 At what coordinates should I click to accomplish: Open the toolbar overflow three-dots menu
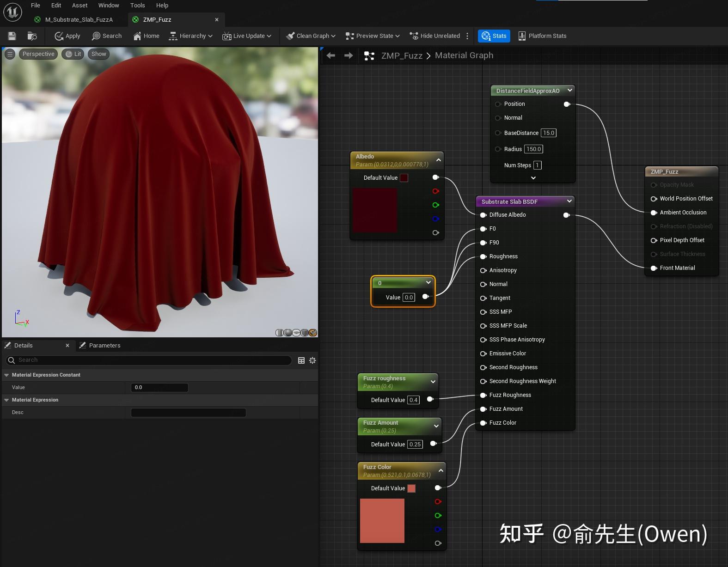point(467,36)
